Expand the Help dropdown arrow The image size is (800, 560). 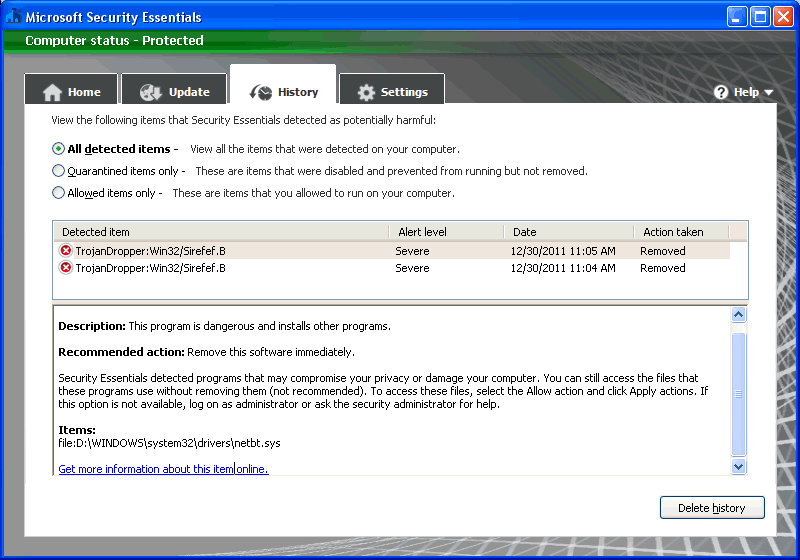tap(769, 93)
